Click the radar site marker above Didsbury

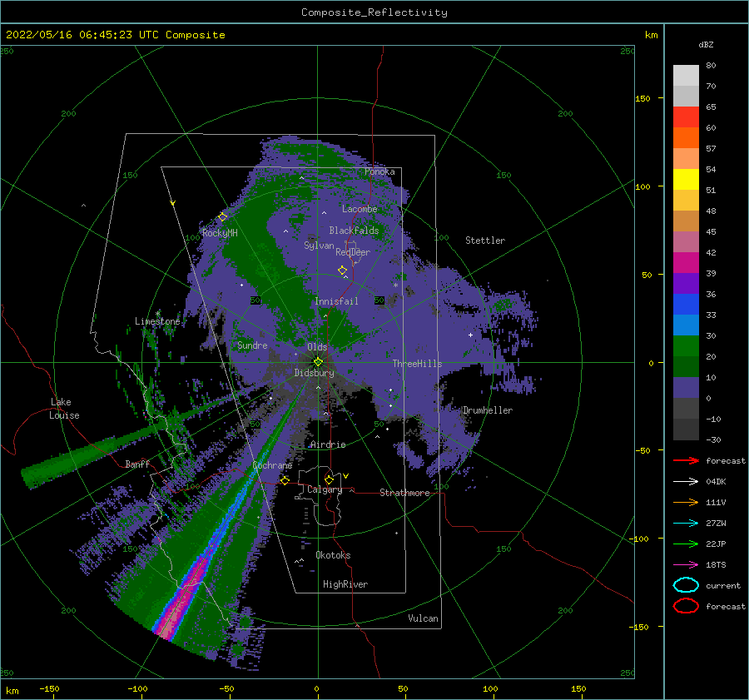tap(318, 362)
